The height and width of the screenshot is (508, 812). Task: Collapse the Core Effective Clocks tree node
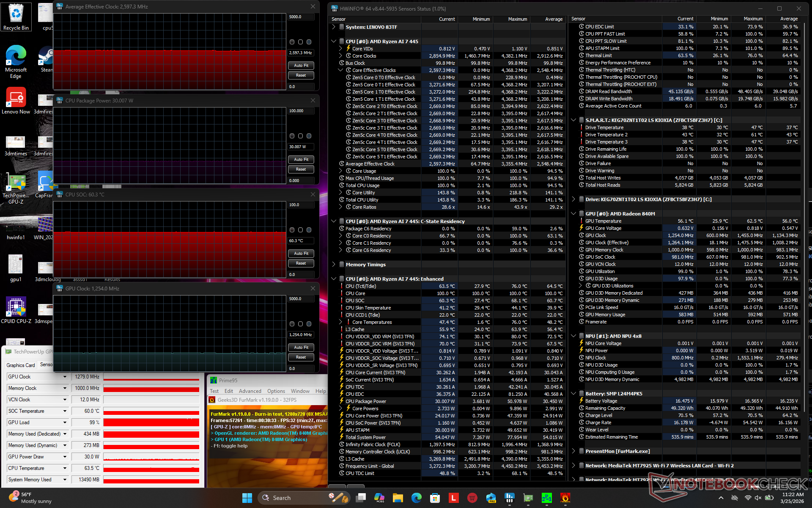[x=340, y=70]
